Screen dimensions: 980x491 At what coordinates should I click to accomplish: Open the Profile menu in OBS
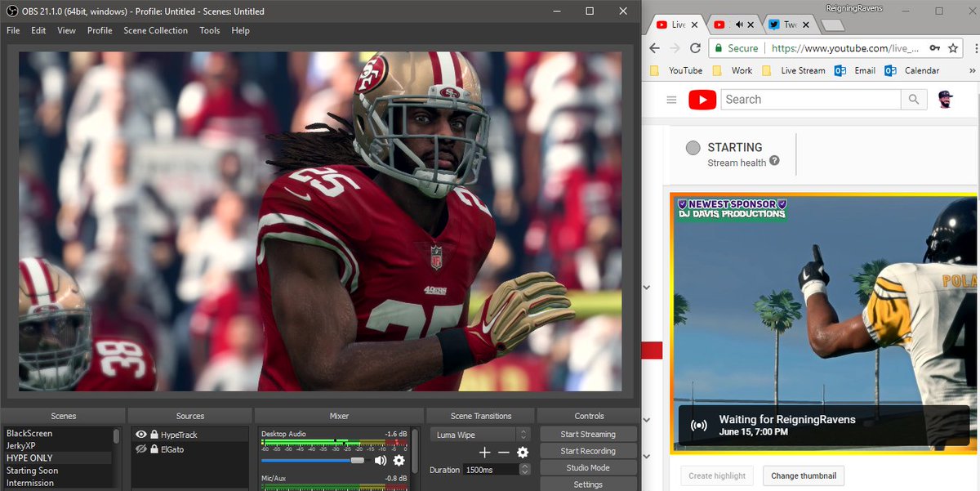(x=100, y=30)
